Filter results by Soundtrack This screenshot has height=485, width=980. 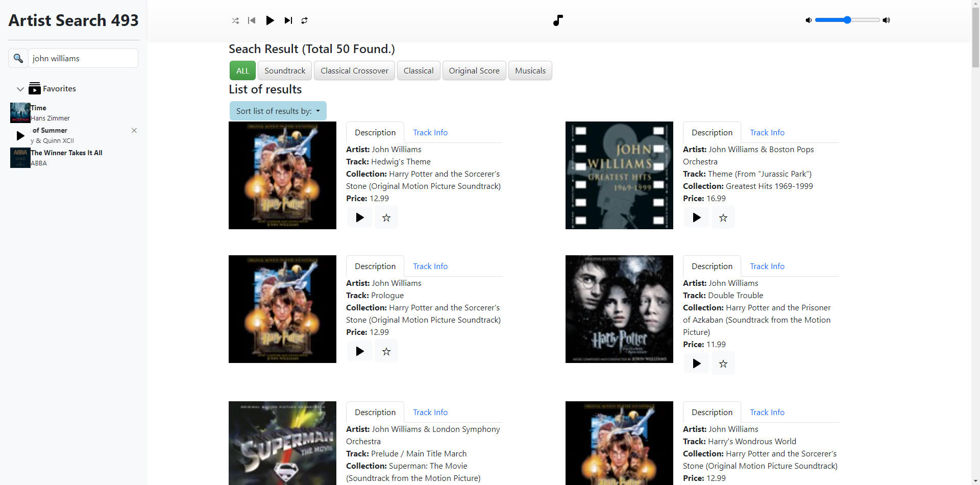(285, 70)
